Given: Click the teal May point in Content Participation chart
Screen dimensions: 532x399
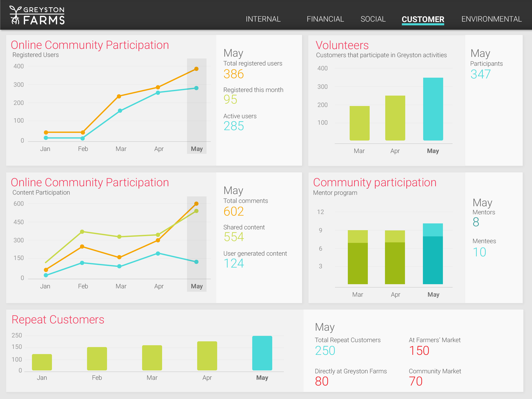Looking at the screenshot, I should click(x=196, y=262).
